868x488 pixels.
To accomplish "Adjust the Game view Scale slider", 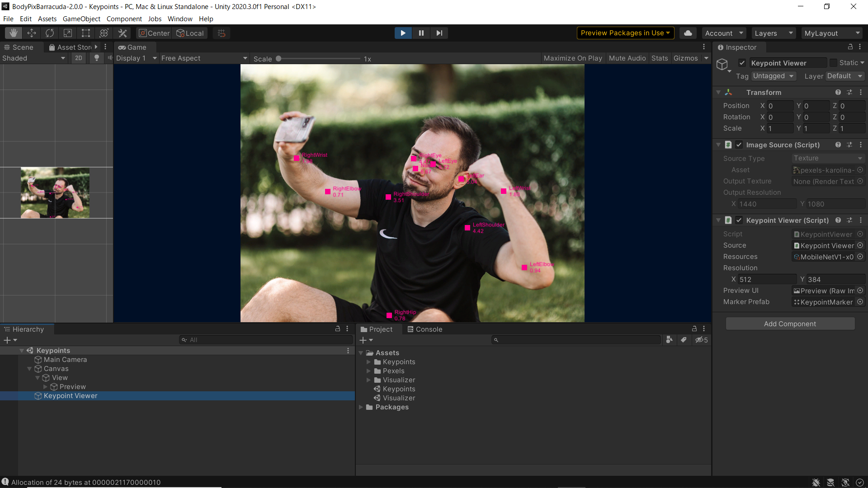I will click(x=279, y=59).
